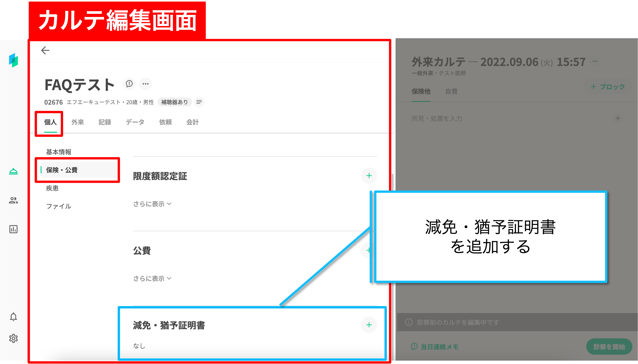Switch to the 会計 tab
The width and height of the screenshot is (638, 364).
[x=192, y=122]
